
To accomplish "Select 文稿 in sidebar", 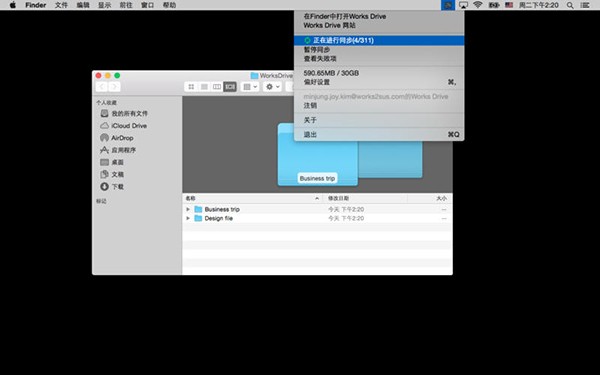I will pyautogui.click(x=112, y=174).
